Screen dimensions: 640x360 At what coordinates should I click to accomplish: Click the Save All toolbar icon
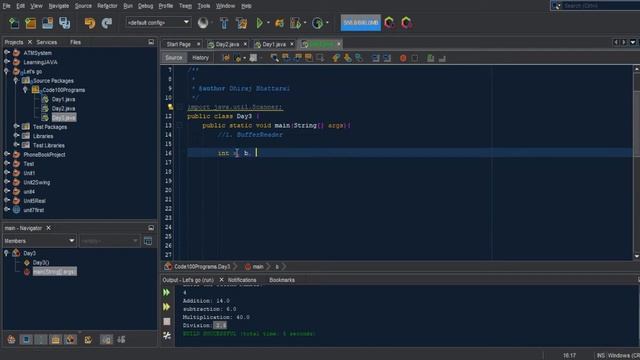64,23
